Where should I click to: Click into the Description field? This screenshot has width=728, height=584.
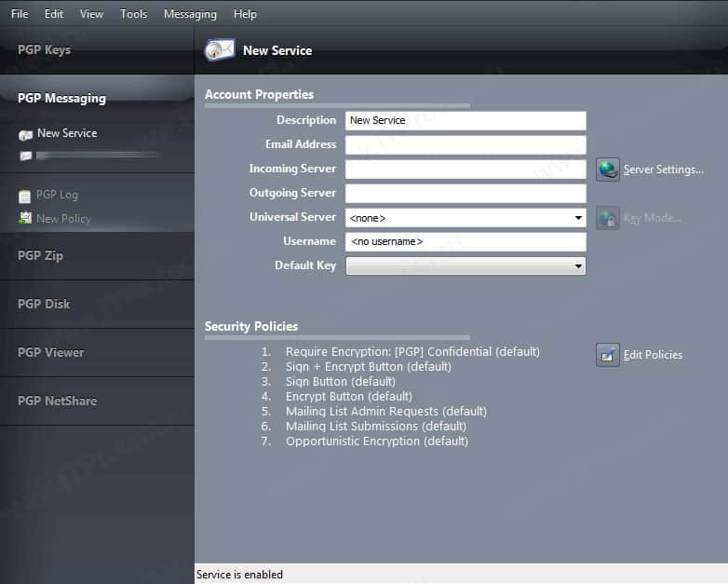tap(465, 120)
